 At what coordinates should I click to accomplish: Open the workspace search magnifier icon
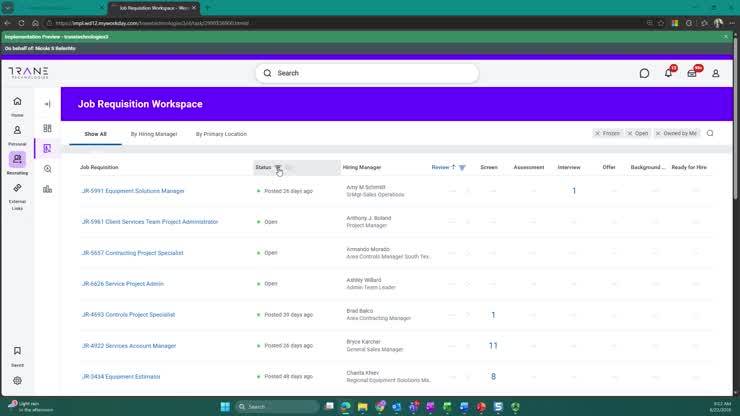coord(710,134)
